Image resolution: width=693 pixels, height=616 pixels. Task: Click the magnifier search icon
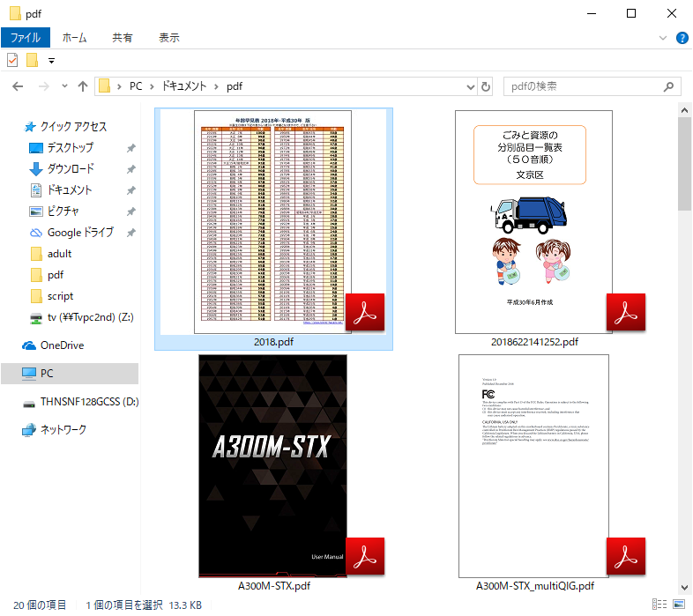point(668,86)
